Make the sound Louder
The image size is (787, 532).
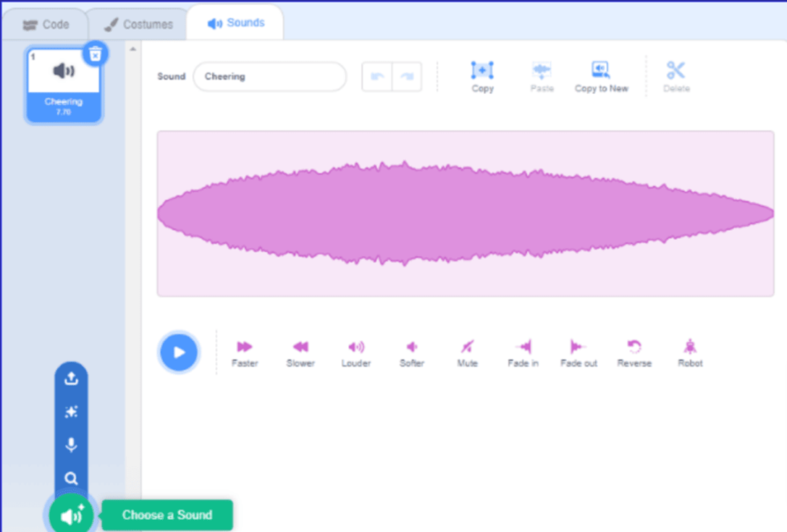[x=356, y=351]
